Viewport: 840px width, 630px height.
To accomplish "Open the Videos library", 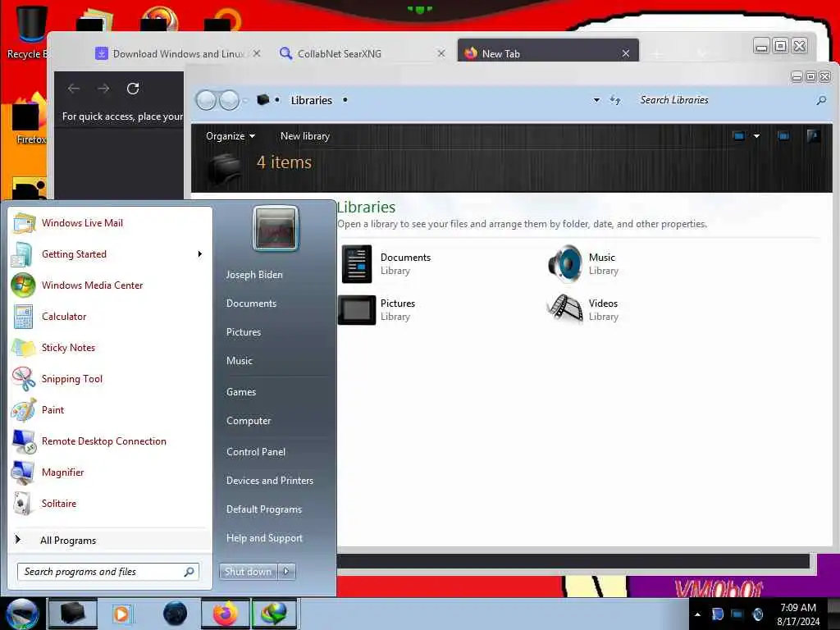I will [583, 309].
